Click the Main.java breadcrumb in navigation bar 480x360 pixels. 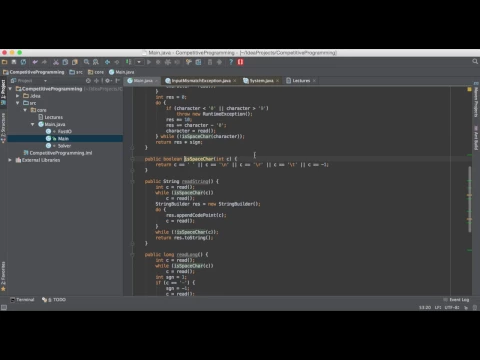tap(122, 72)
